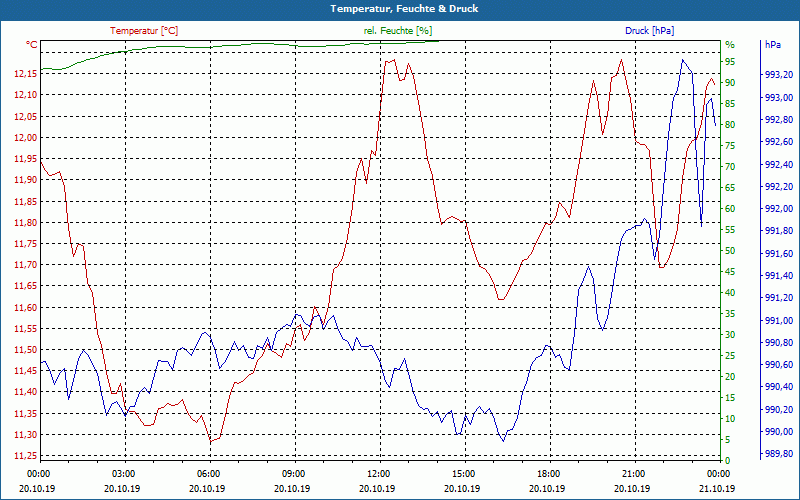
Task: Click the '11,35' temperature axis value
Action: point(26,414)
